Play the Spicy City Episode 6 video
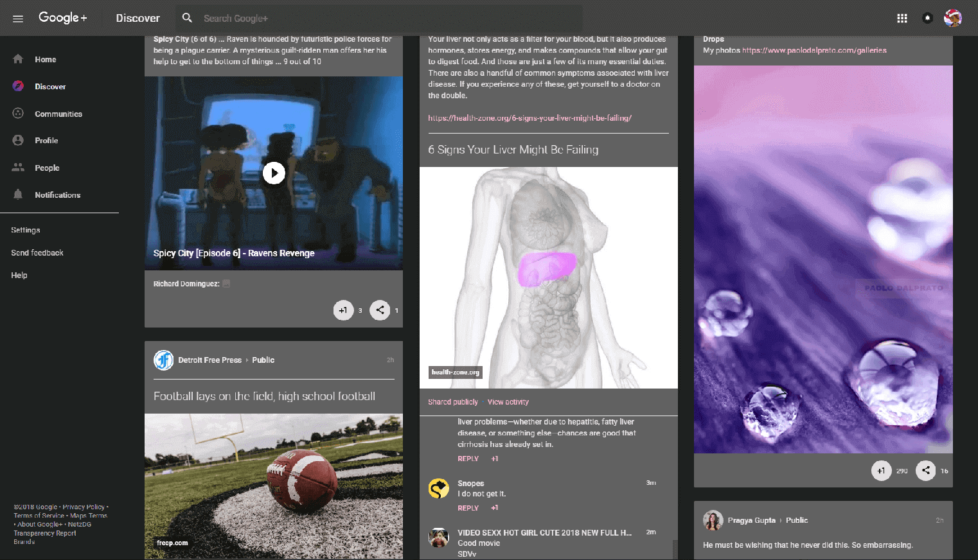This screenshot has width=978, height=560. [x=274, y=173]
